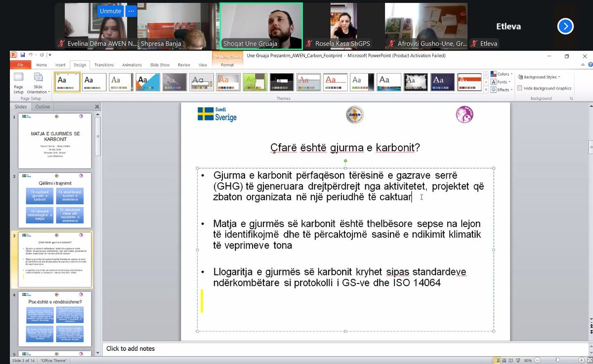
Task: Switch to the Home ribbon tab
Action: (x=42, y=65)
